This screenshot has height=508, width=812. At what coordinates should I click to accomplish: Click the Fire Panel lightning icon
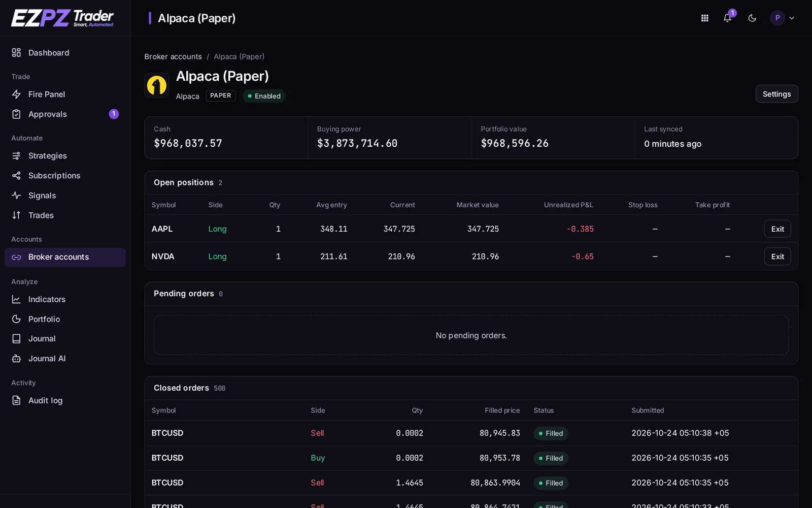16,94
